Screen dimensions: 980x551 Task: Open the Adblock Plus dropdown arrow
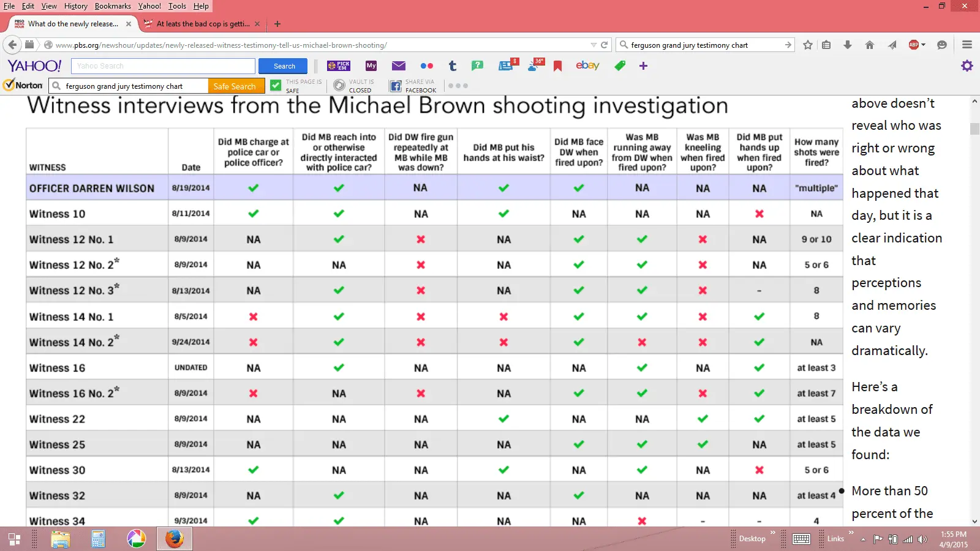pyautogui.click(x=924, y=45)
